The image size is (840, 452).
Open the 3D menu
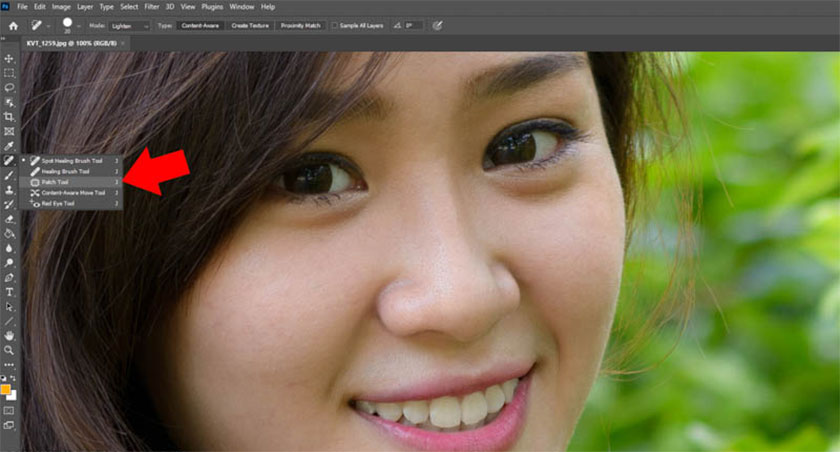pyautogui.click(x=170, y=7)
